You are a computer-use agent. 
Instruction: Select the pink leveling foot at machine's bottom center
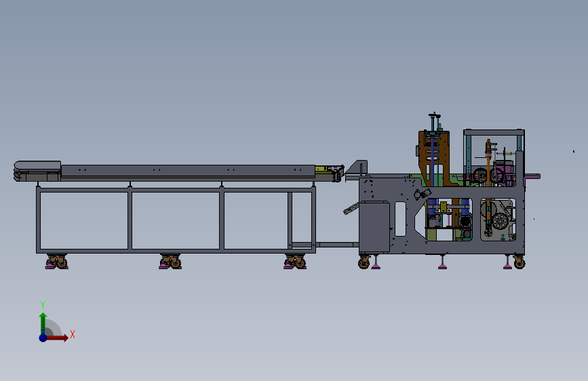point(442,266)
